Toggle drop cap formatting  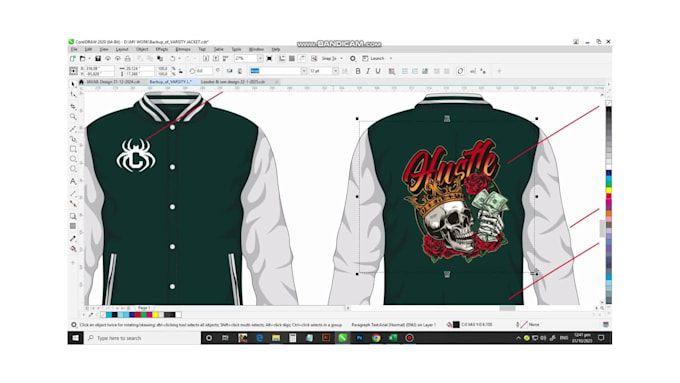[x=425, y=71]
